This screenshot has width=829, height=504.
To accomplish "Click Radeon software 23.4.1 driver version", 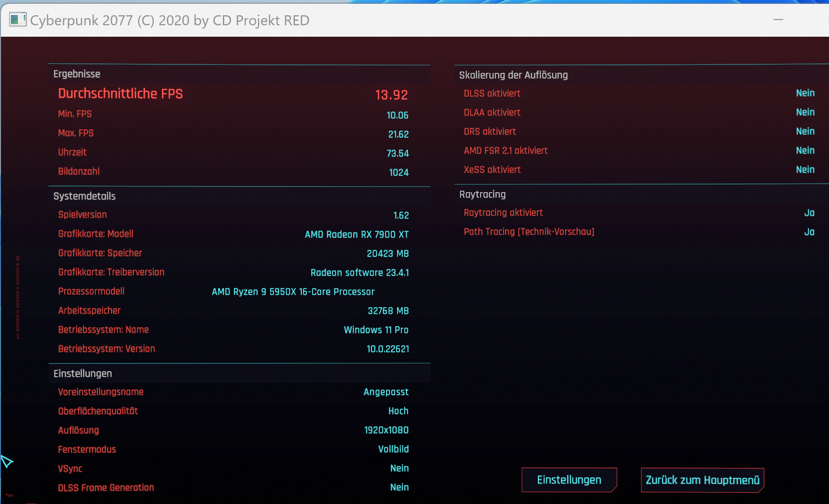I will coord(359,273).
